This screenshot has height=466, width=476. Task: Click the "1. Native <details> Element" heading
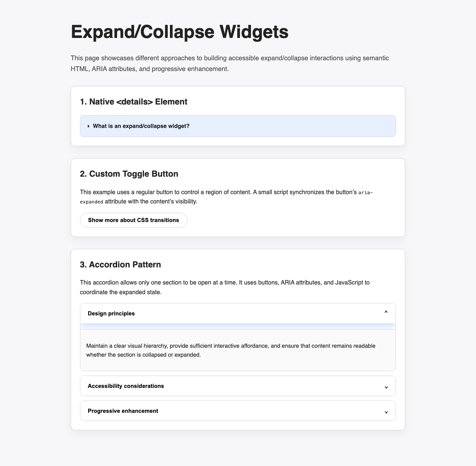(x=134, y=102)
